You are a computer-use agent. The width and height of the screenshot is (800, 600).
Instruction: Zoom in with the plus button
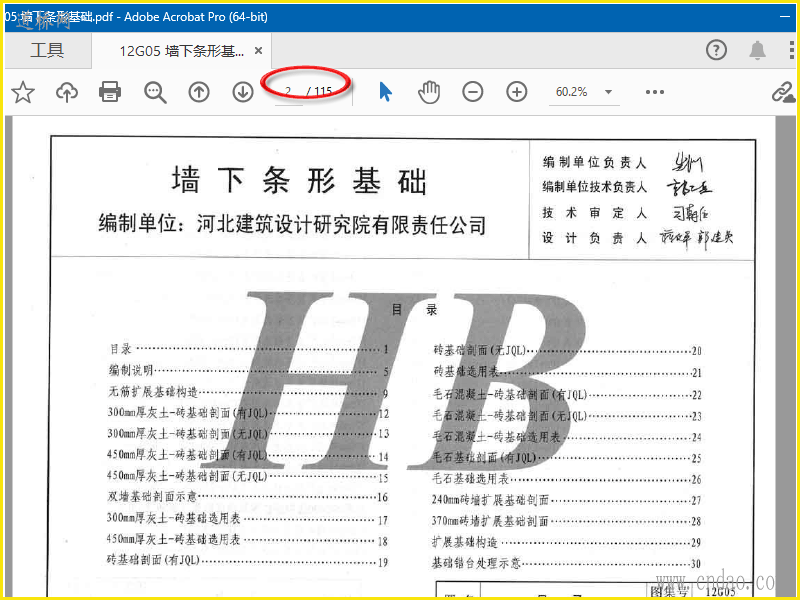click(517, 92)
